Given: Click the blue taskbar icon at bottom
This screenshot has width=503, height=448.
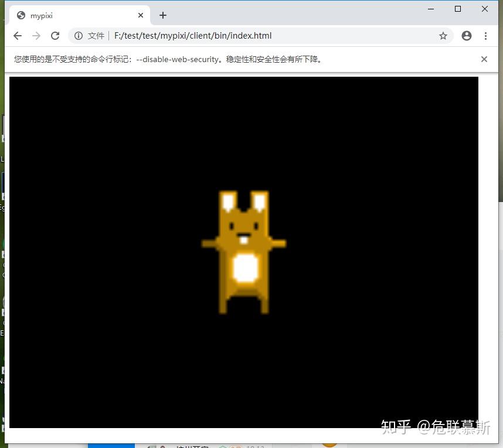Looking at the screenshot, I should [111, 445].
